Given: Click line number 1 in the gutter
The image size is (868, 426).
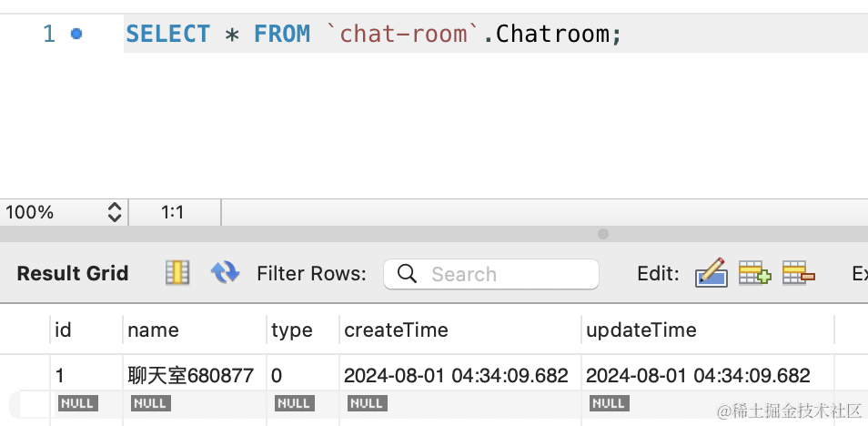Looking at the screenshot, I should [x=49, y=35].
